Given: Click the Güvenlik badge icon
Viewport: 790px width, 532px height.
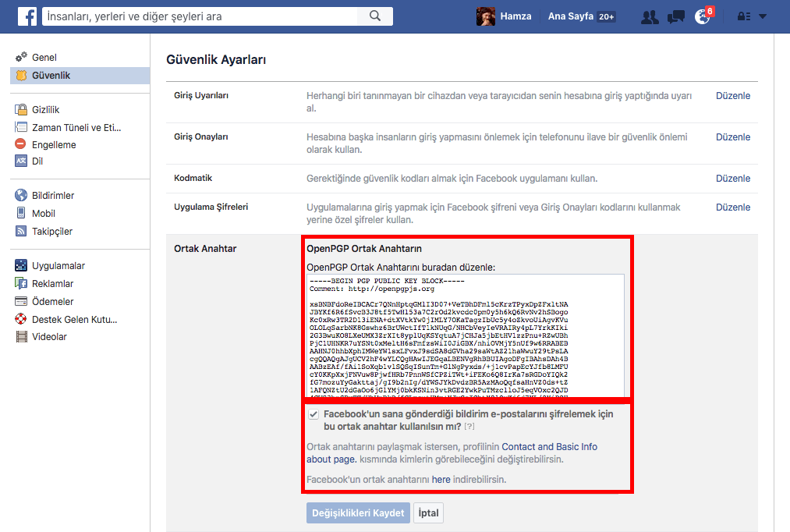Looking at the screenshot, I should tap(21, 75).
